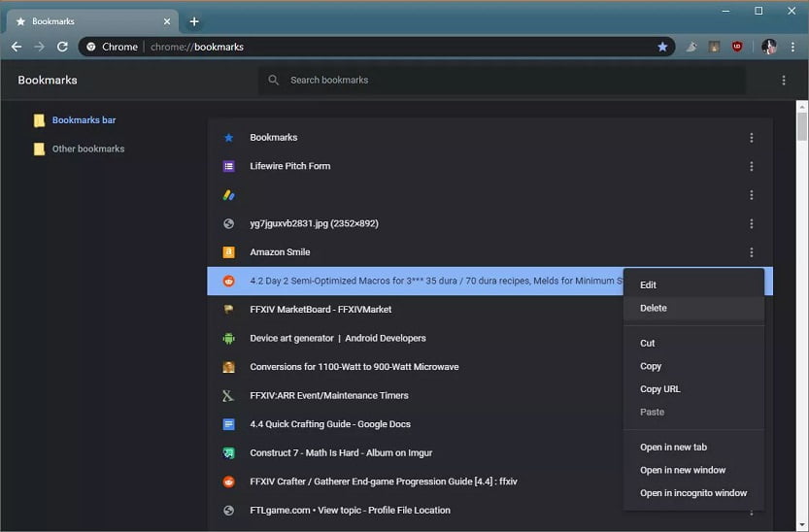Click the pen extension icon in toolbar
The width and height of the screenshot is (809, 532).
coord(691,47)
